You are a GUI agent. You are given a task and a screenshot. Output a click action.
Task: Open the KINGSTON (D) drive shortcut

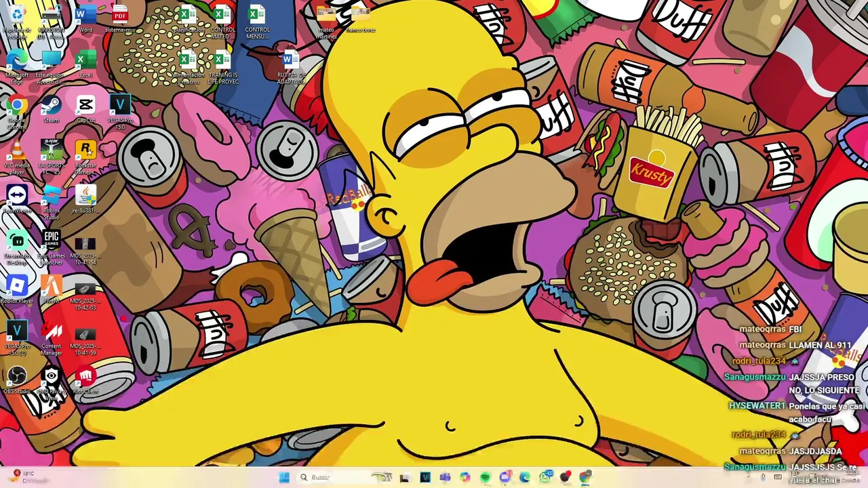pos(52,22)
